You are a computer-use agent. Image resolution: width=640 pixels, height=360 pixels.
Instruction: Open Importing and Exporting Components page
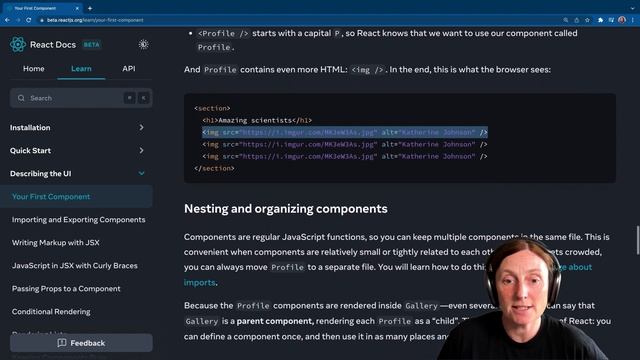click(x=78, y=220)
